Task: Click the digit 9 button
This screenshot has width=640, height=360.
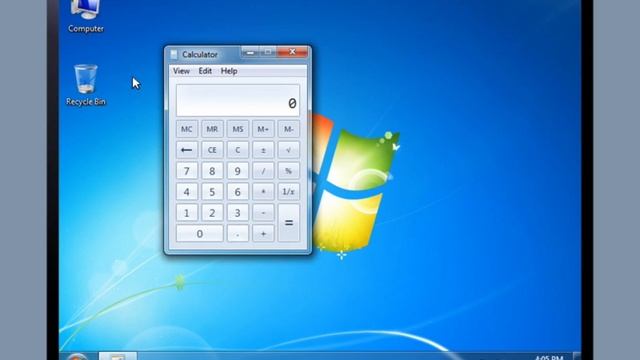Action: click(238, 171)
